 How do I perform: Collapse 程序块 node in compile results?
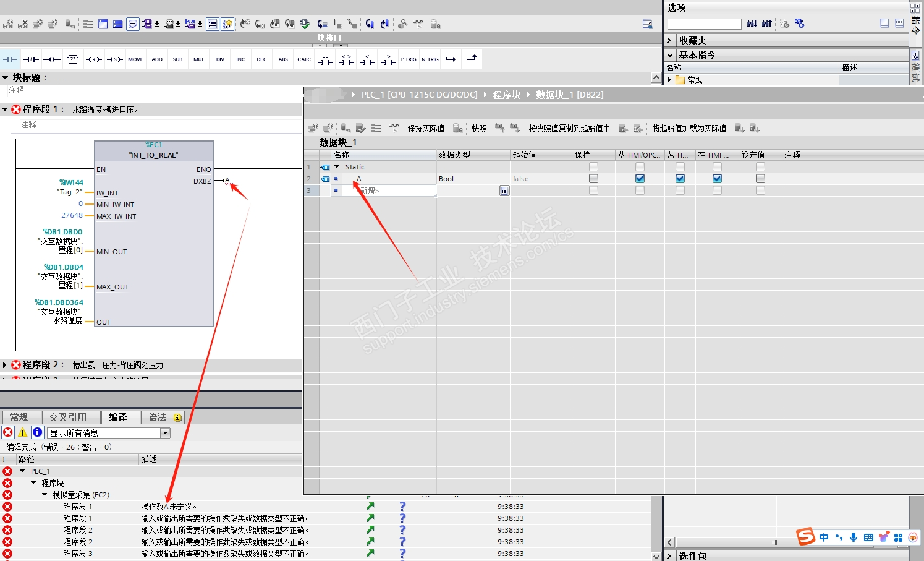[x=33, y=483]
